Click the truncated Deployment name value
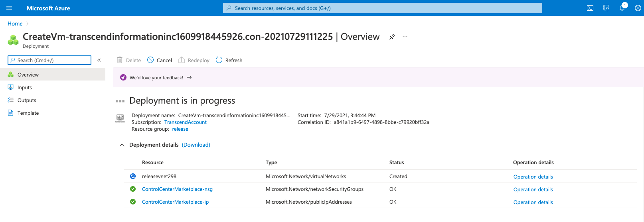This screenshot has height=222, width=644. 234,116
